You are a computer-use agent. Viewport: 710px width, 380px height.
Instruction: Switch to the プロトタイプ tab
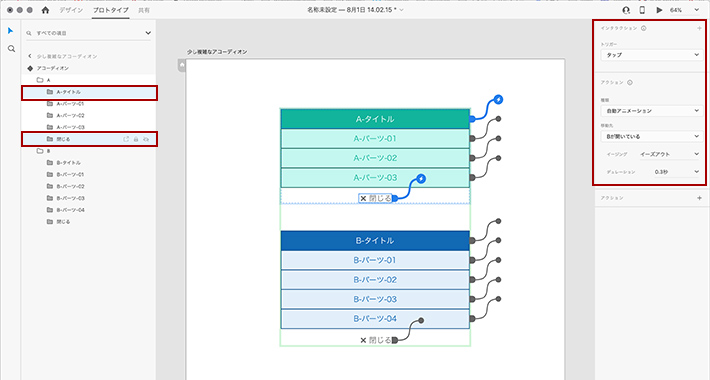pyautogui.click(x=110, y=10)
